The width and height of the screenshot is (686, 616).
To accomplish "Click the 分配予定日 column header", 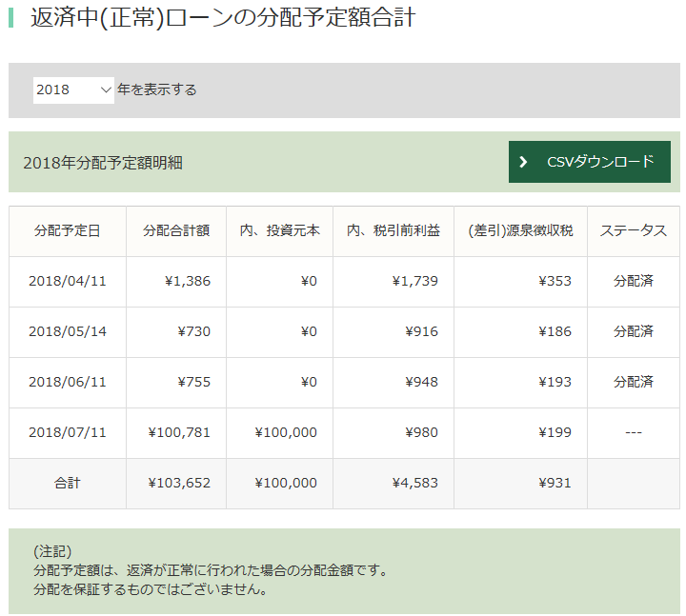I will coord(68,230).
